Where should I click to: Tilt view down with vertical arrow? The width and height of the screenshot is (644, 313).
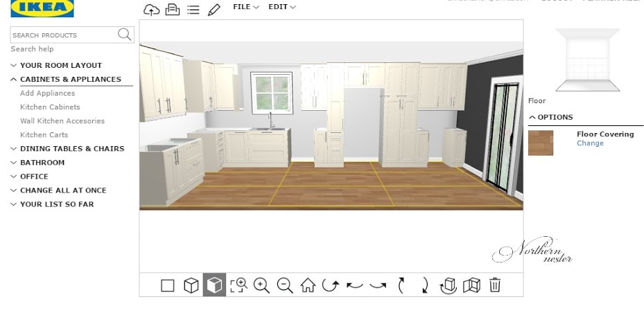pos(425,285)
